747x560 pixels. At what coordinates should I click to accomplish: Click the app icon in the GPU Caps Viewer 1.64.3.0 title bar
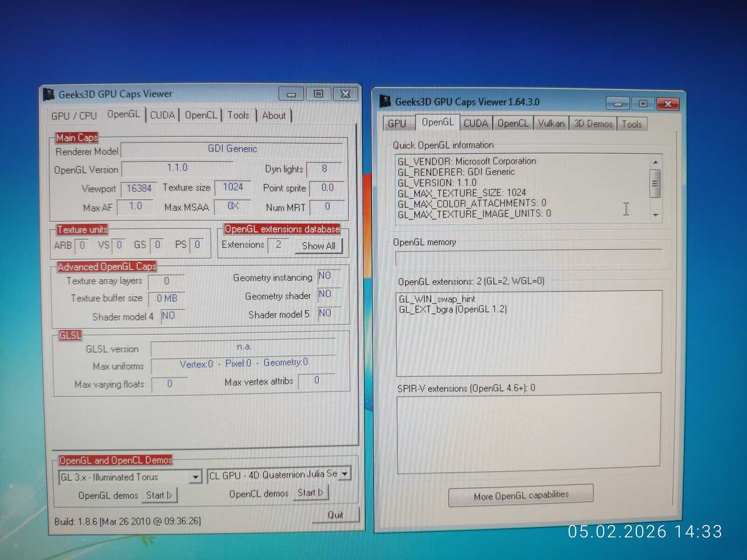pos(385,101)
